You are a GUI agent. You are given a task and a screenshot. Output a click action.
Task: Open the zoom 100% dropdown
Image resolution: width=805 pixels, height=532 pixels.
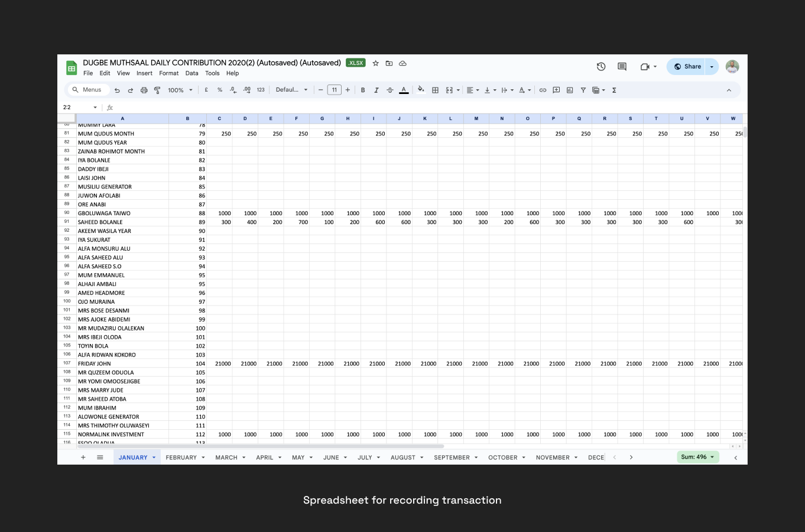click(x=180, y=90)
